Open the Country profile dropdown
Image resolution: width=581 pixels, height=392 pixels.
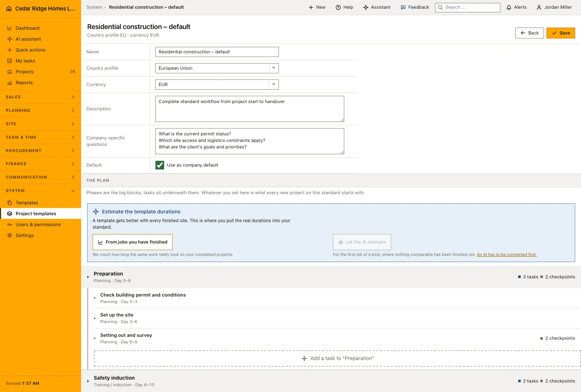pos(217,68)
